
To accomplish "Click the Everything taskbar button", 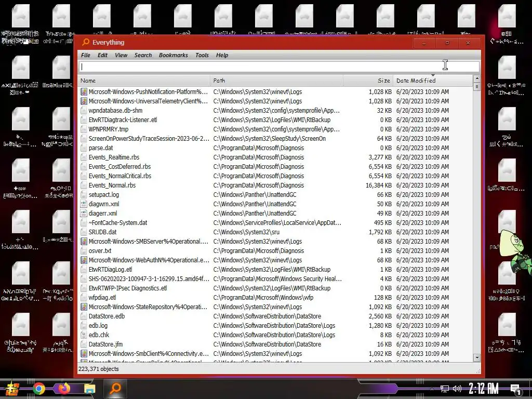I will [x=115, y=389].
